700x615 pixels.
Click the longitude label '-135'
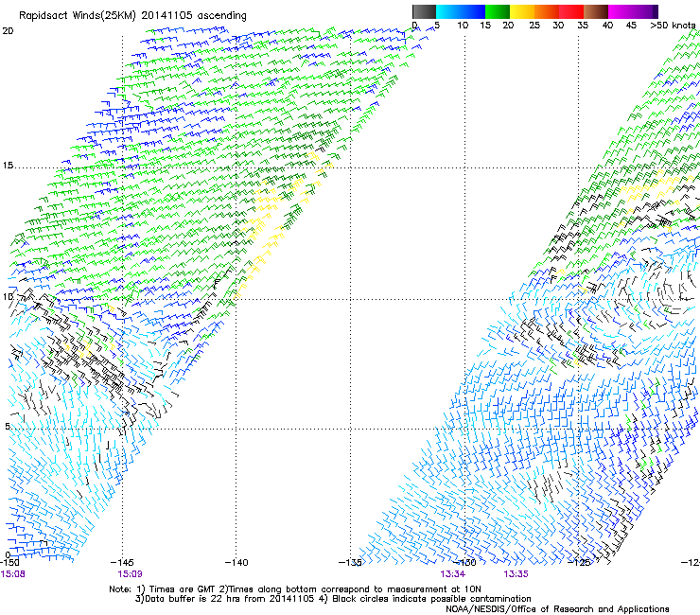click(x=350, y=563)
